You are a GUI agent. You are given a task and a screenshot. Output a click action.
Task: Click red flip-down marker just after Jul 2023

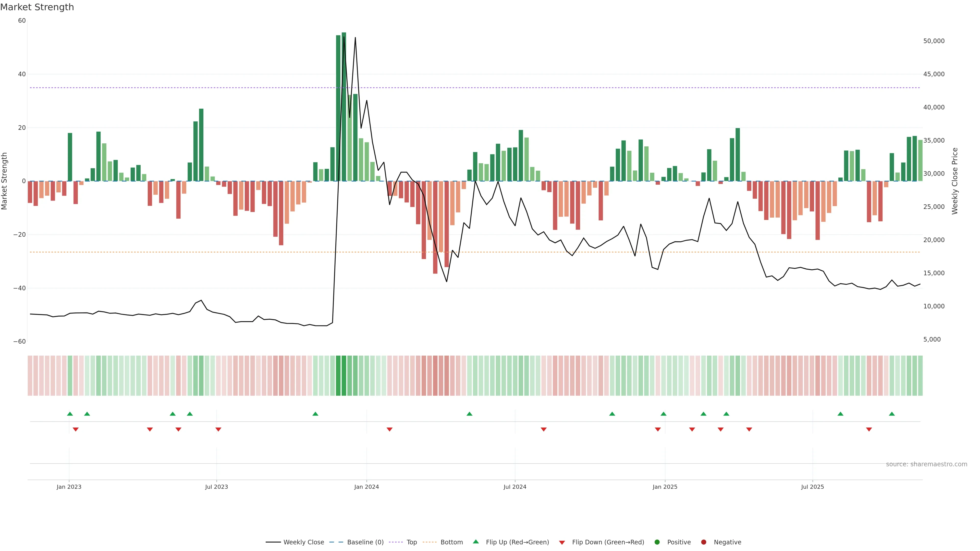pos(218,429)
